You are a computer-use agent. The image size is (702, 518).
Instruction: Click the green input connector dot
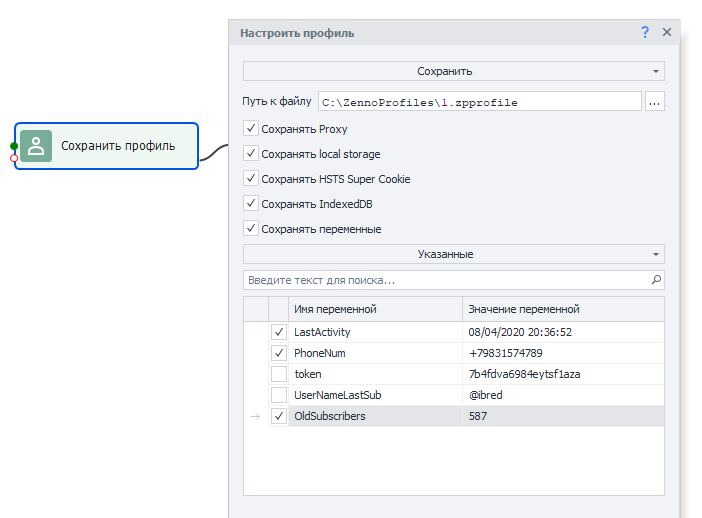point(14,146)
